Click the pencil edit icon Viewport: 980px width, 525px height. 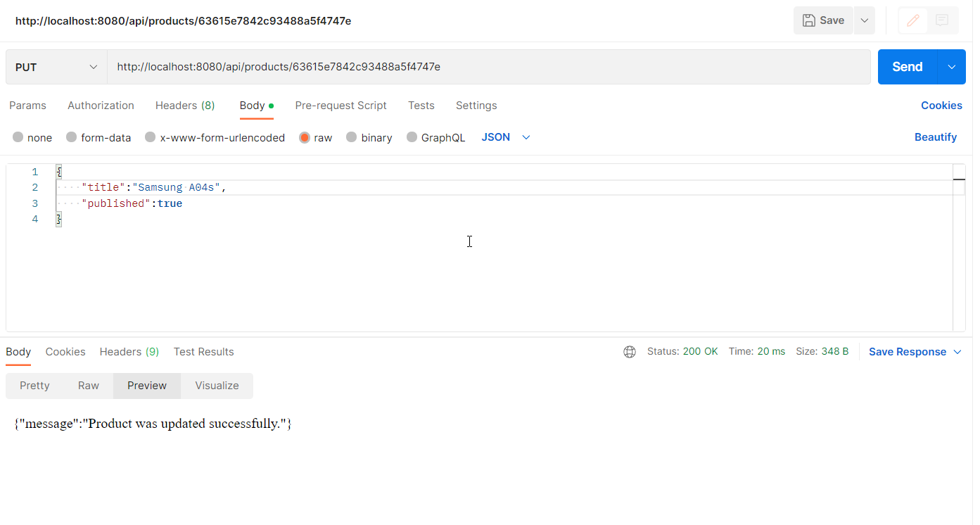click(x=913, y=20)
